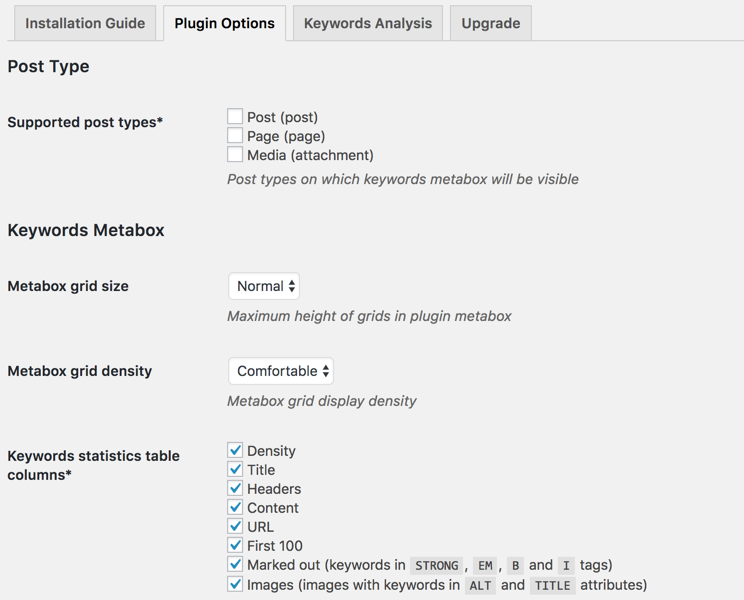The image size is (744, 600).
Task: Go to the Upgrade tab
Action: pos(490,23)
